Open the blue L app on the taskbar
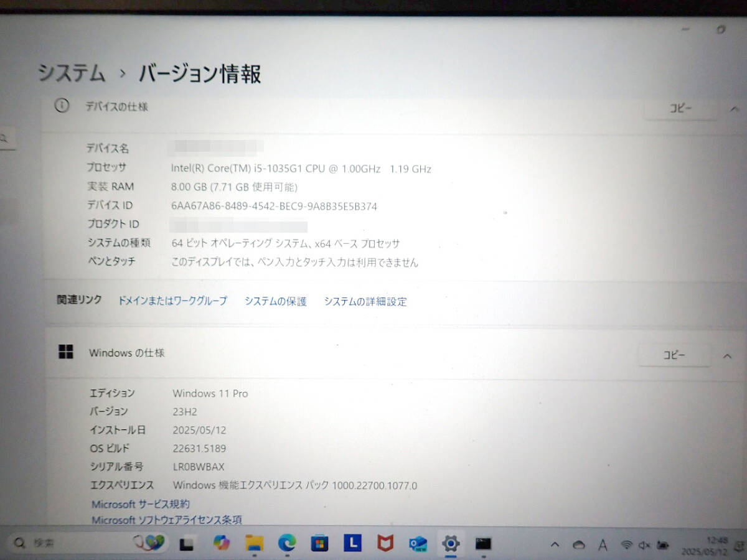The image size is (747, 560). coord(352,544)
